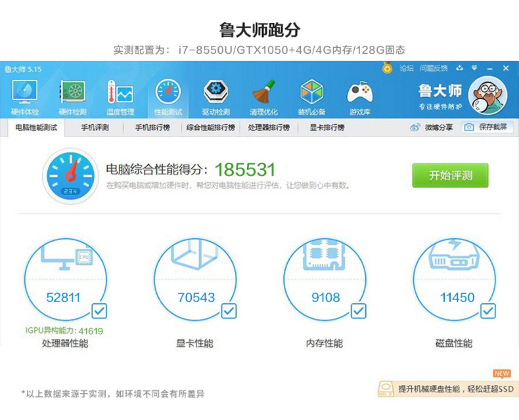This screenshot has width=519, height=420.
Task: Click the 处理器性能 label
Action: (x=65, y=343)
